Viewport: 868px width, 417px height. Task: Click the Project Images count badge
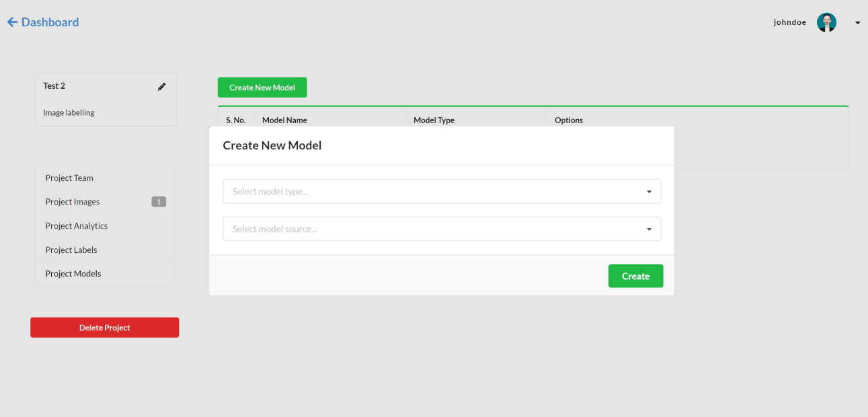tap(158, 201)
